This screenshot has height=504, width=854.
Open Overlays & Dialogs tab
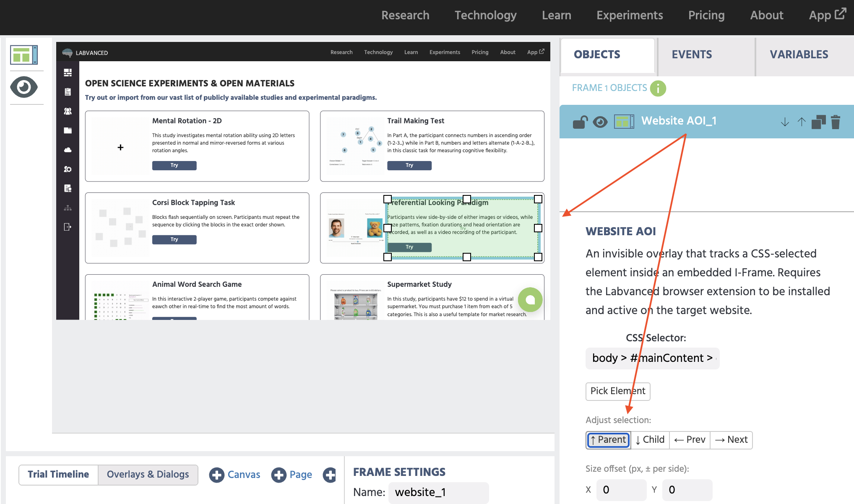point(148,475)
